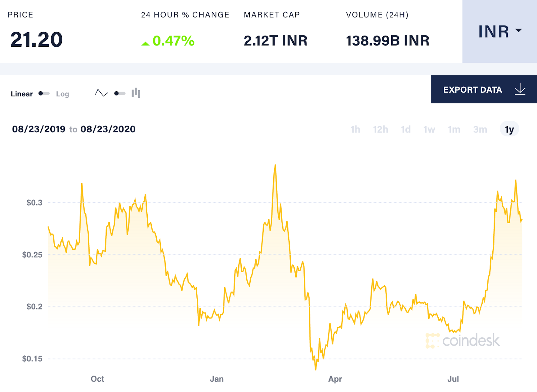Select the 3m time range tab
This screenshot has width=537, height=392.
click(481, 129)
